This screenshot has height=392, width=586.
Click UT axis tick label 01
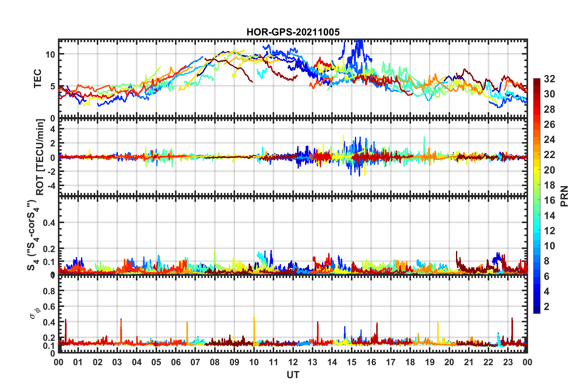[78, 362]
